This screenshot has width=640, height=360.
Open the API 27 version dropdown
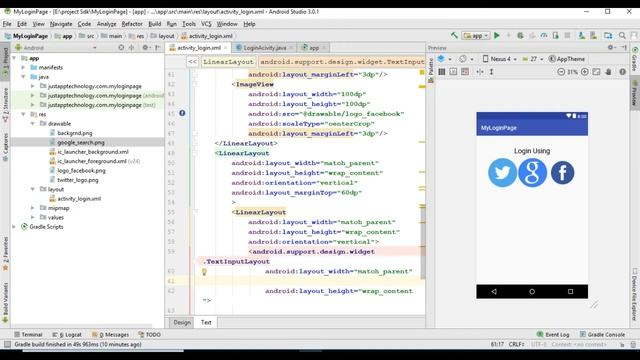[x=533, y=59]
